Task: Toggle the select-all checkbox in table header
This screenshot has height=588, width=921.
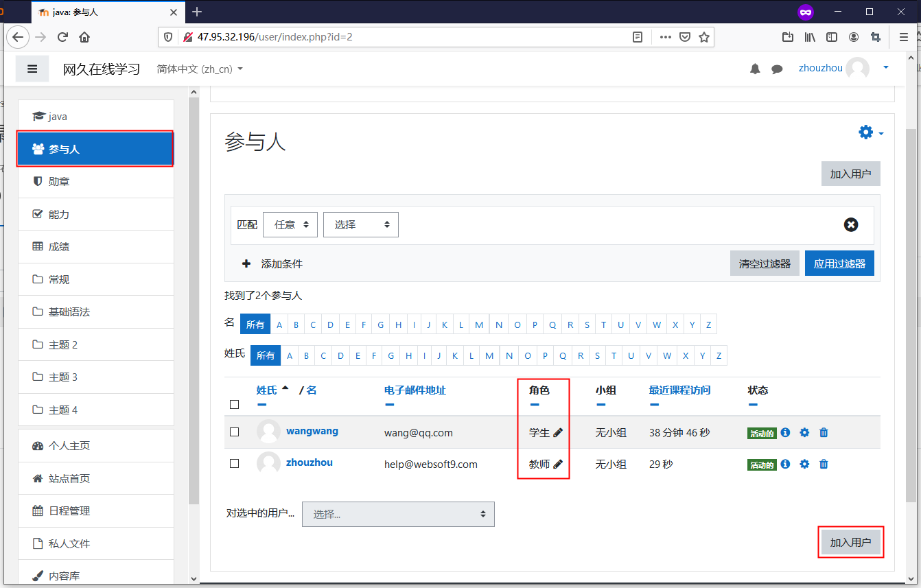Action: (234, 404)
